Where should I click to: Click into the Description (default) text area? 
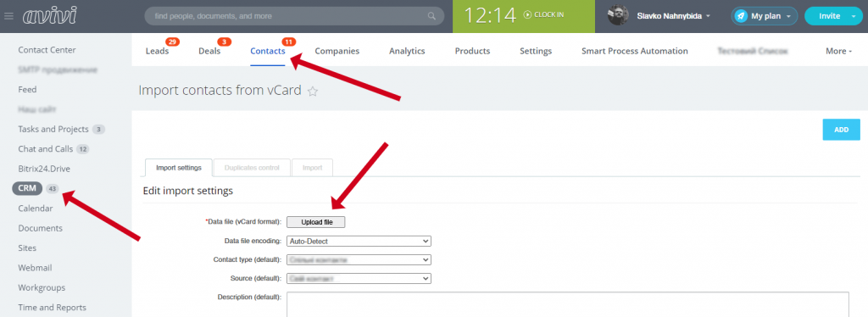click(x=567, y=304)
